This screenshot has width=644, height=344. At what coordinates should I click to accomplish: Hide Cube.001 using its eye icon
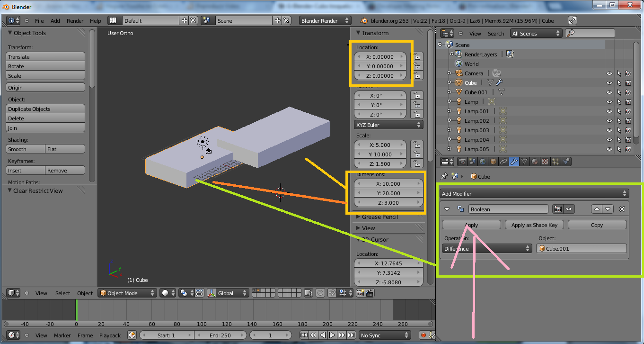[x=609, y=92]
